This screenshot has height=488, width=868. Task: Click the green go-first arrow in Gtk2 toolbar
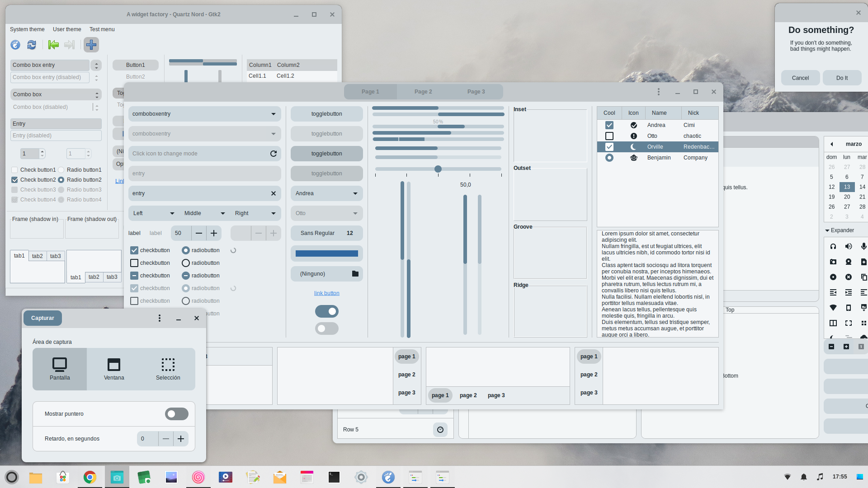[x=53, y=45]
